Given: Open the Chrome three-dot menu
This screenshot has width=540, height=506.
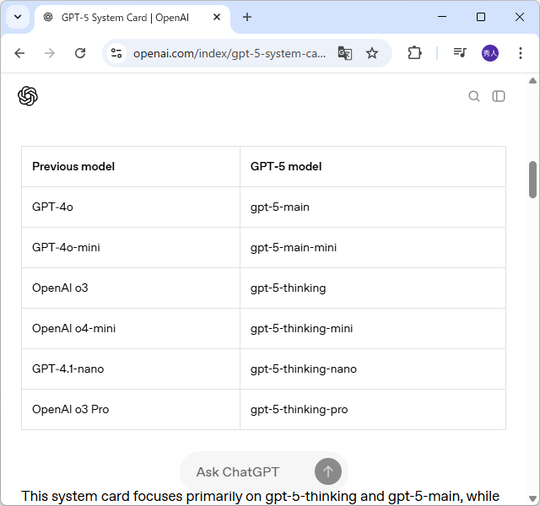Looking at the screenshot, I should (520, 53).
